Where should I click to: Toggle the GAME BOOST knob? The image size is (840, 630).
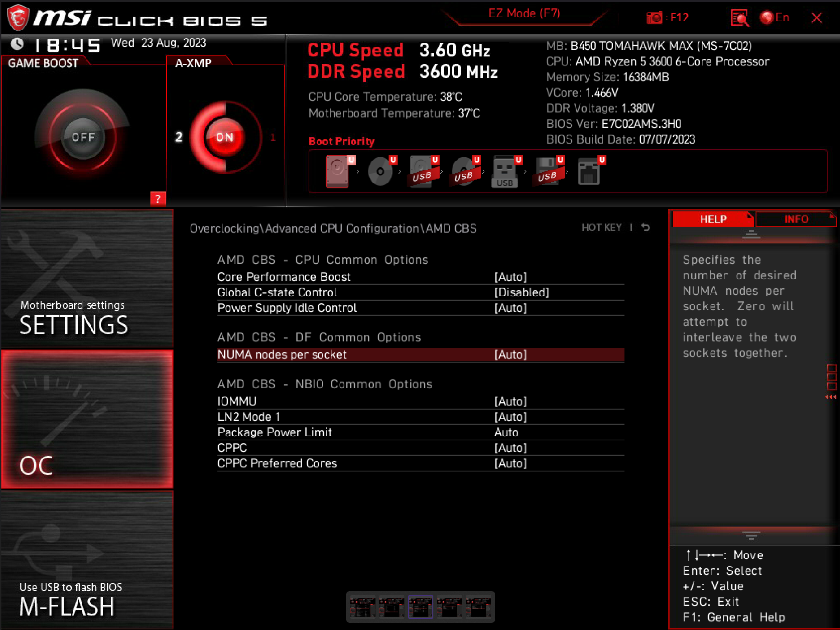coord(83,137)
